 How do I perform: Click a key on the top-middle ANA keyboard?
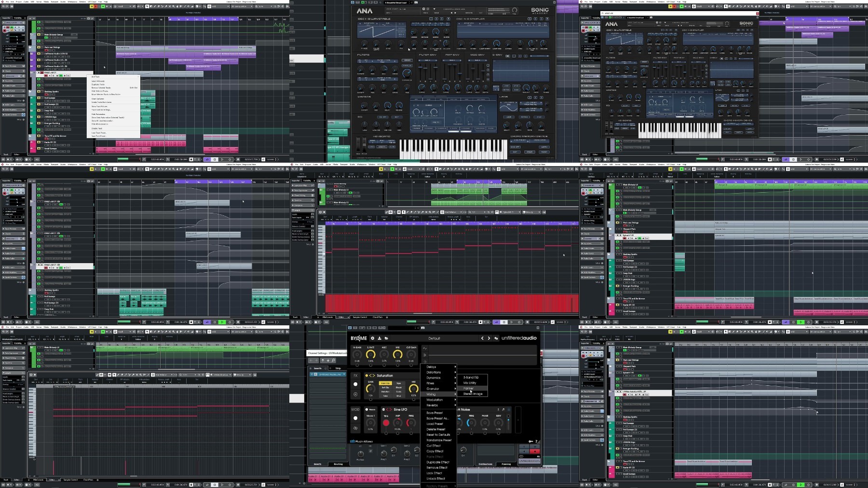tap(454, 149)
